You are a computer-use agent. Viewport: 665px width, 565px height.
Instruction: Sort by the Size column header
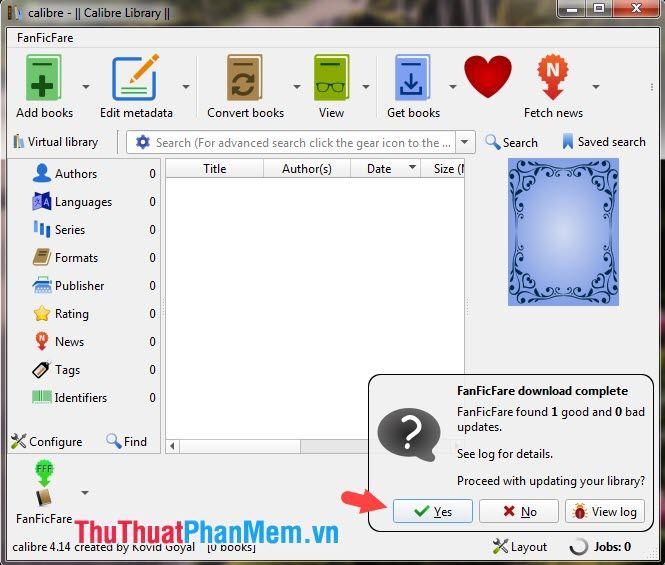(x=443, y=169)
